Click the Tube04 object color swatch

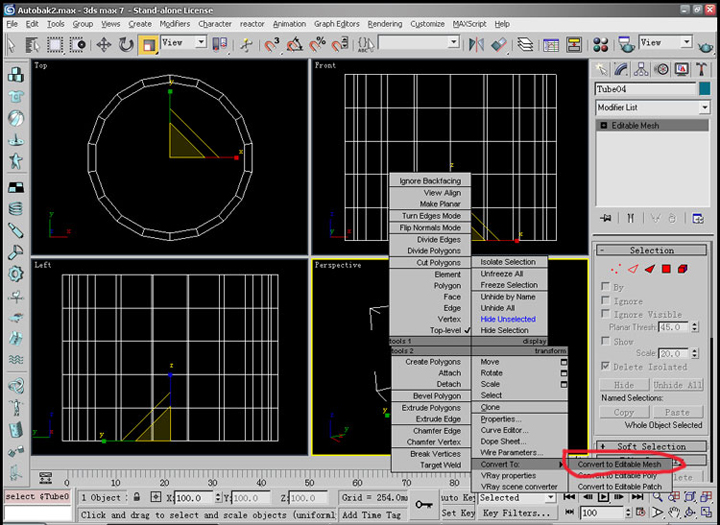[x=704, y=89]
